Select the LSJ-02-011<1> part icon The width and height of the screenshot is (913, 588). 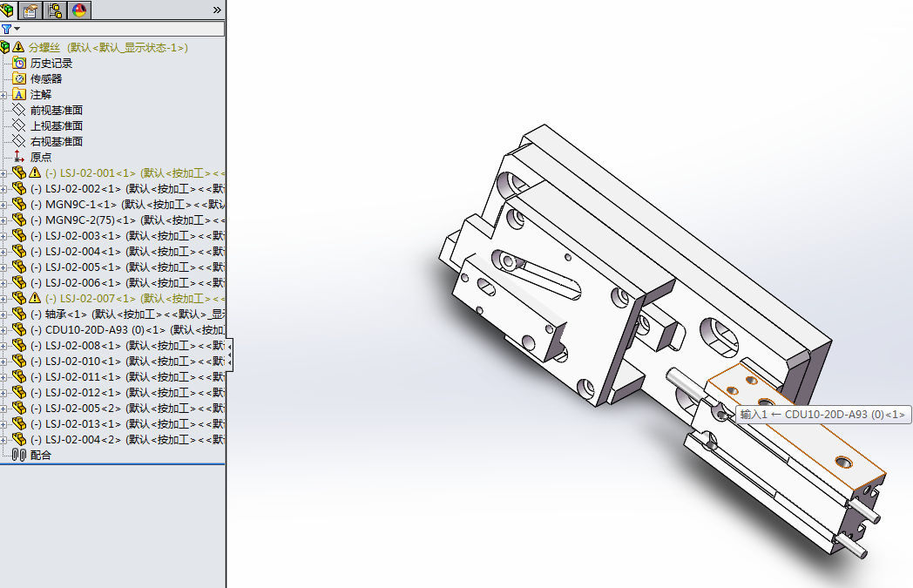[x=19, y=377]
